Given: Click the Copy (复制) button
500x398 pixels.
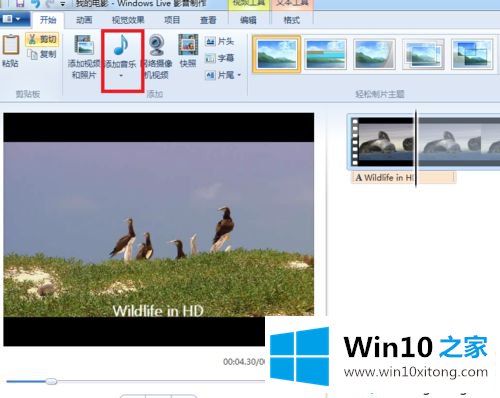Looking at the screenshot, I should click(x=42, y=54).
